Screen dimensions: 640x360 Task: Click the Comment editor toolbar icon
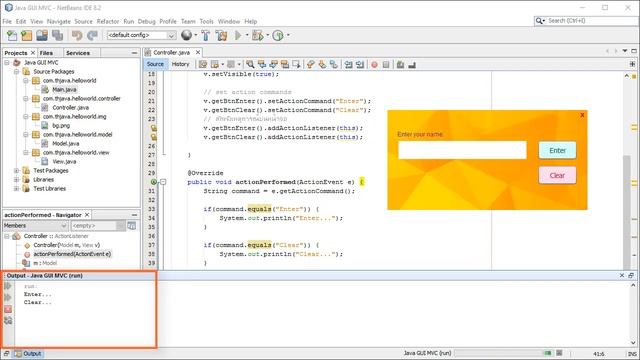coord(400,64)
